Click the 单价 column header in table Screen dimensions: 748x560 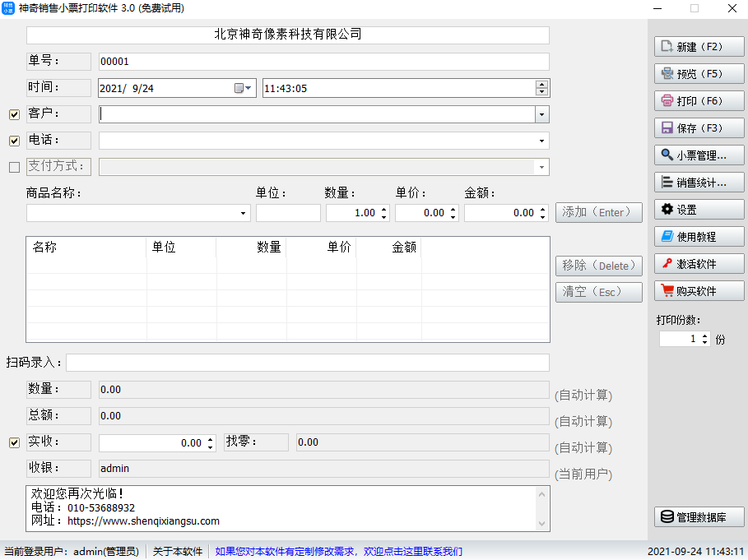coord(322,248)
